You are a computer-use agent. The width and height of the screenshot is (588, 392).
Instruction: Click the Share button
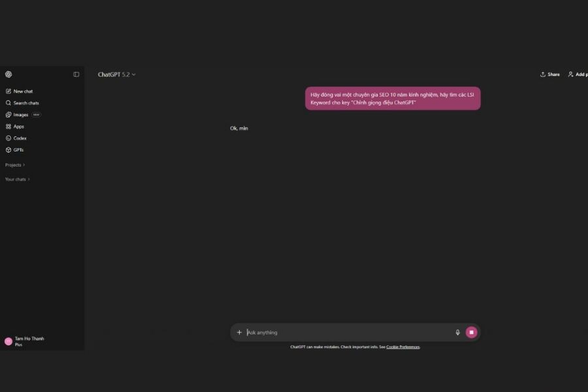(549, 74)
